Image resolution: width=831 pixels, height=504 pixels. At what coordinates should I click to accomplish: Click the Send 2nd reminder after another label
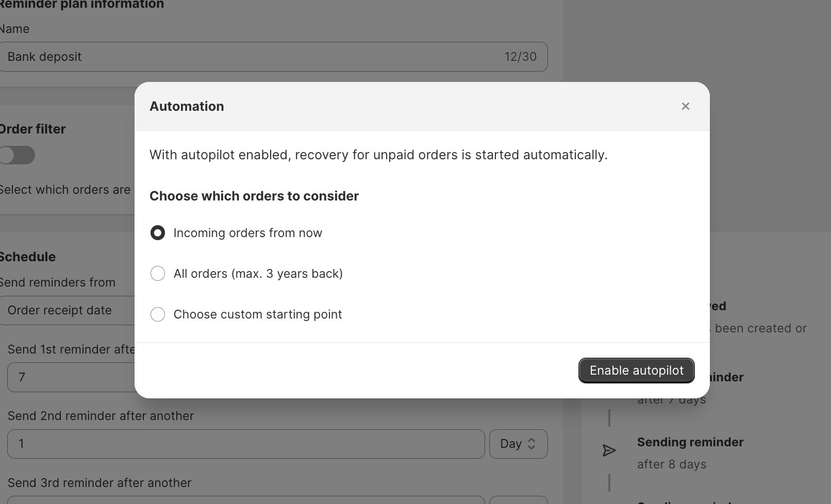101,416
